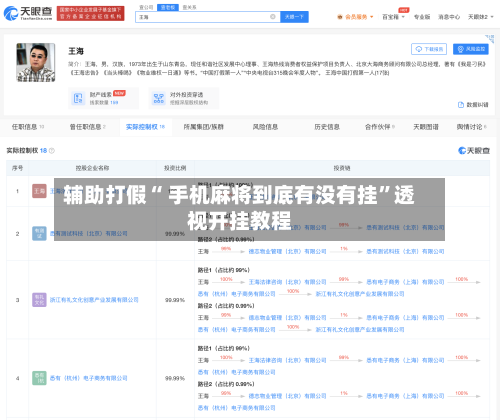Select the 查老板 search tab
Image resolution: width=500 pixels, height=420 pixels.
pos(168,7)
